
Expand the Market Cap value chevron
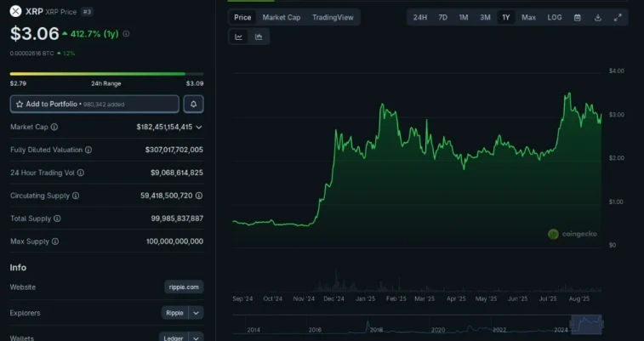[x=199, y=128]
